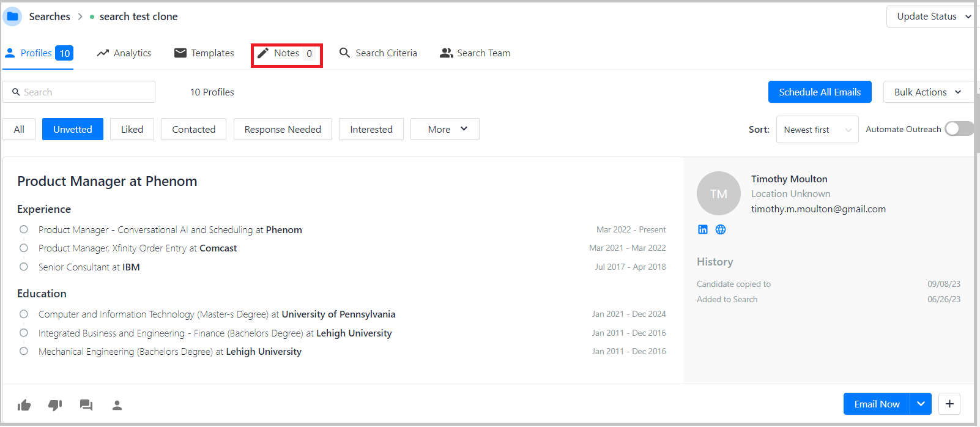Viewport: 980px width, 427px height.
Task: Expand the More filters dropdown
Action: coord(445,129)
